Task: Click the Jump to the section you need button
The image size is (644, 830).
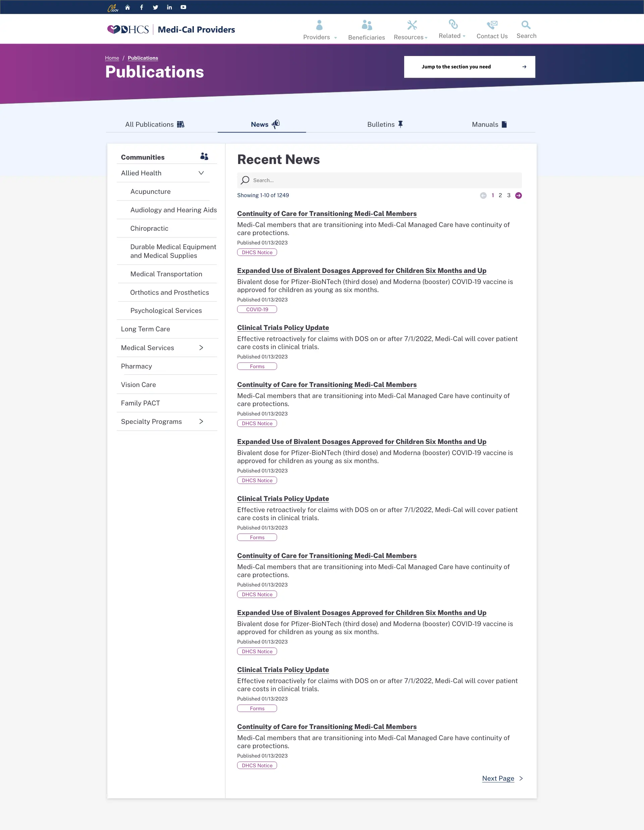Action: [x=470, y=66]
